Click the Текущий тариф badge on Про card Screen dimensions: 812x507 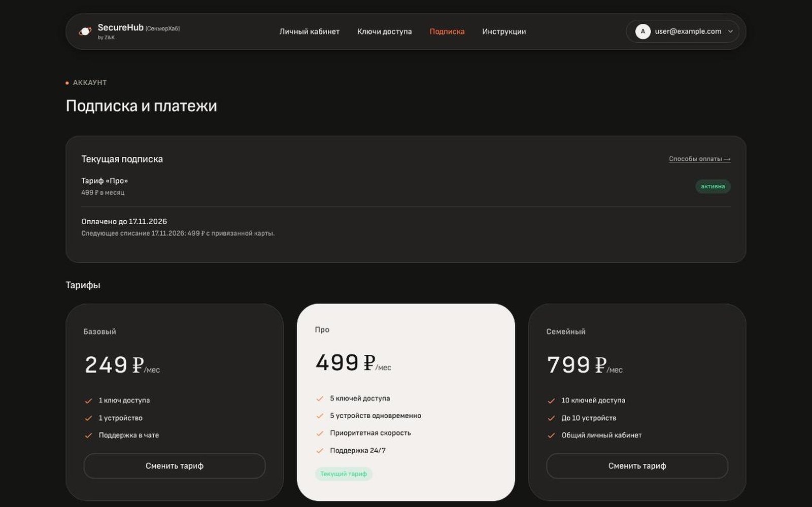pyautogui.click(x=344, y=474)
